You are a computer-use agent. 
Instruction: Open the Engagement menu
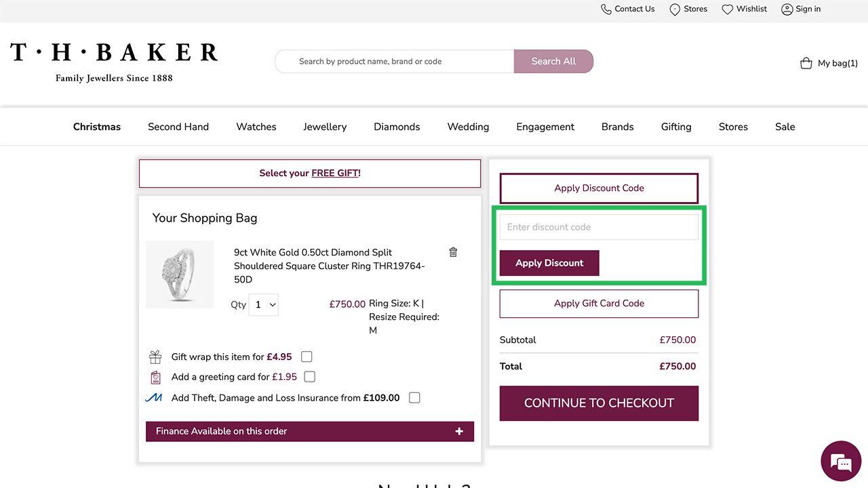(545, 127)
